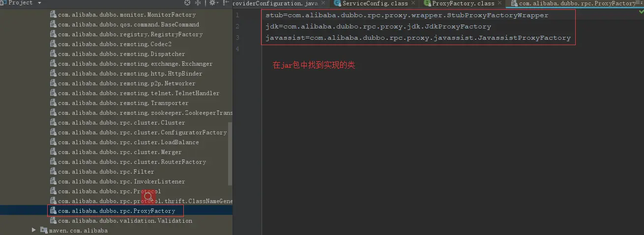The height and width of the screenshot is (235, 644).
Task: Click the Project panel title label
Action: click(21, 3)
